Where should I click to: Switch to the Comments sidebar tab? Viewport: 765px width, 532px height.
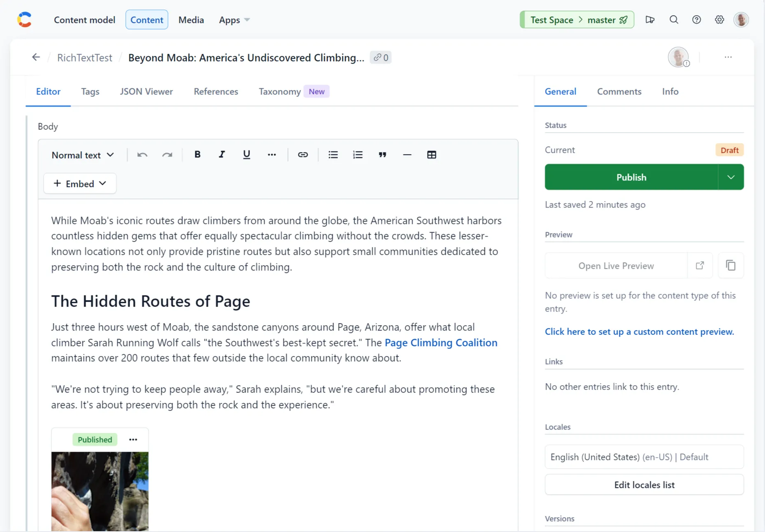click(x=619, y=91)
